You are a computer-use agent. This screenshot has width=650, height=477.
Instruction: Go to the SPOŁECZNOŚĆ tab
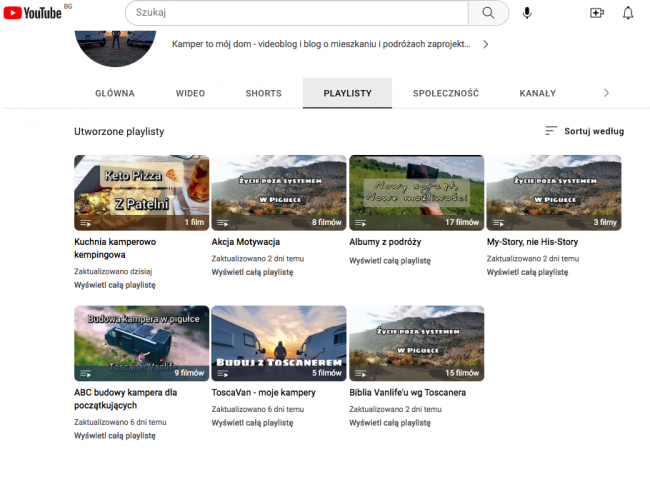click(445, 93)
